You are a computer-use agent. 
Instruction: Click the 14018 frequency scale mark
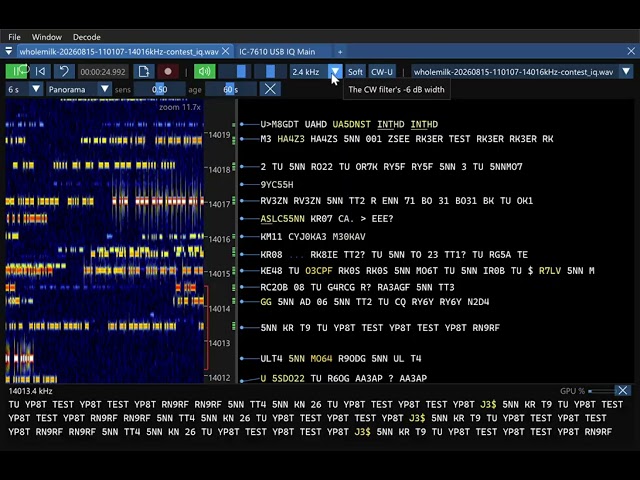[220, 169]
